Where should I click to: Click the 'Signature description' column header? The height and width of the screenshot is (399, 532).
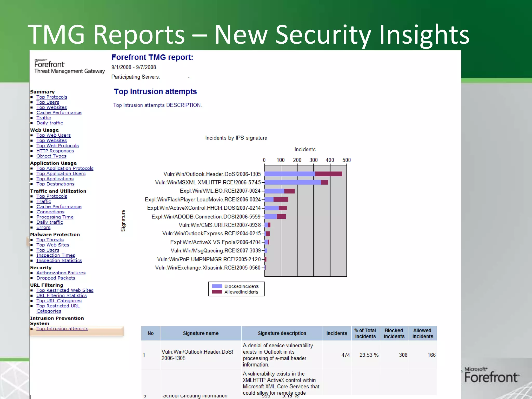pyautogui.click(x=282, y=333)
